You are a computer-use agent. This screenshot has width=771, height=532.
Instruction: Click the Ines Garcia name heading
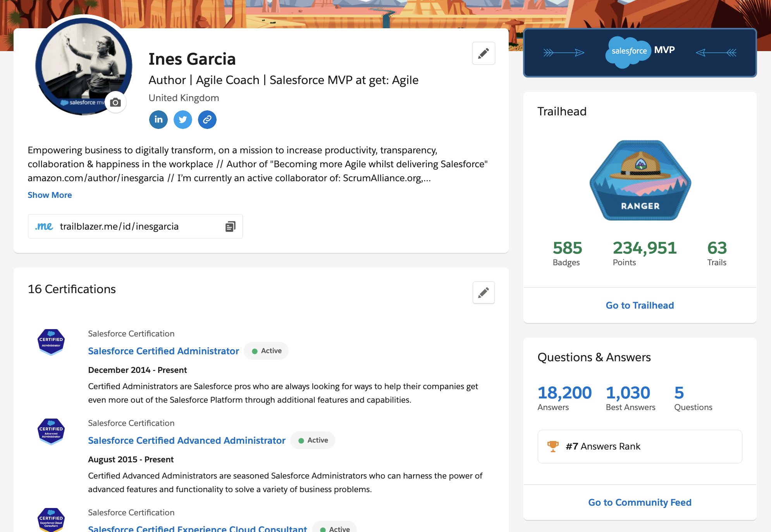(x=192, y=59)
